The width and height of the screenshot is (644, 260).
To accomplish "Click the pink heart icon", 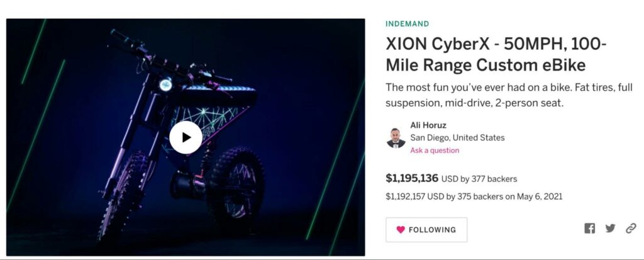I will (x=401, y=230).
